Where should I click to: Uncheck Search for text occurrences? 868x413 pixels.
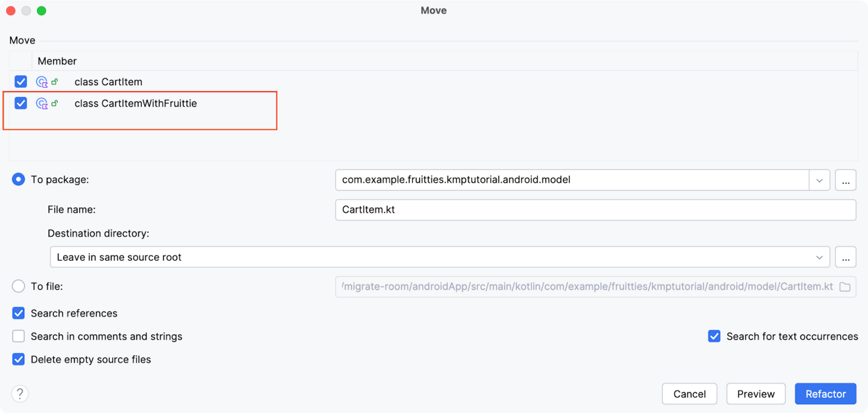click(714, 336)
